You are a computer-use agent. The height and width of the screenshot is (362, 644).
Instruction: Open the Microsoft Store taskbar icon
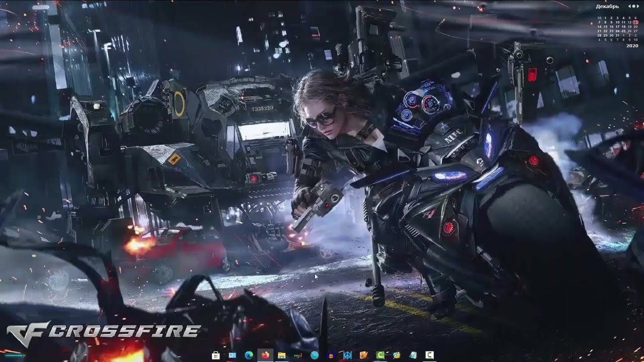click(216, 355)
